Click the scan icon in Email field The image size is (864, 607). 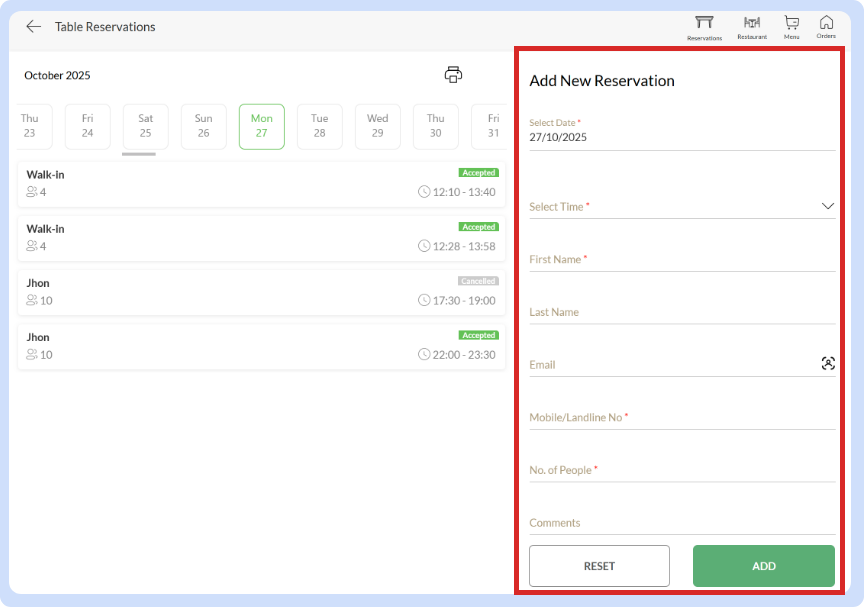(827, 364)
